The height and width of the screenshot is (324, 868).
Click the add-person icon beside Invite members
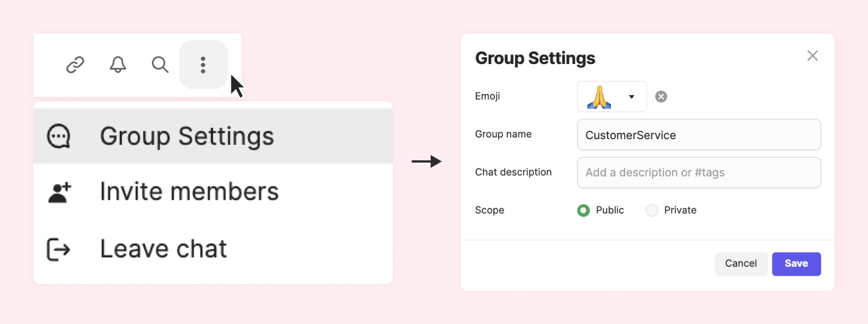coord(60,192)
